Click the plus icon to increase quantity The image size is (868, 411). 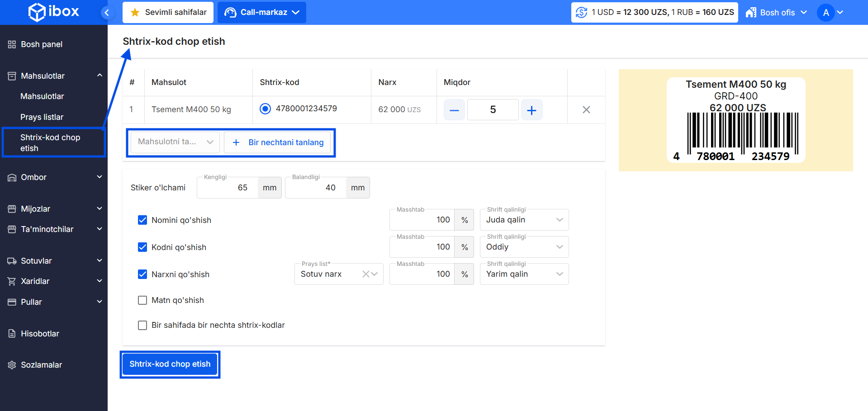pyautogui.click(x=531, y=110)
